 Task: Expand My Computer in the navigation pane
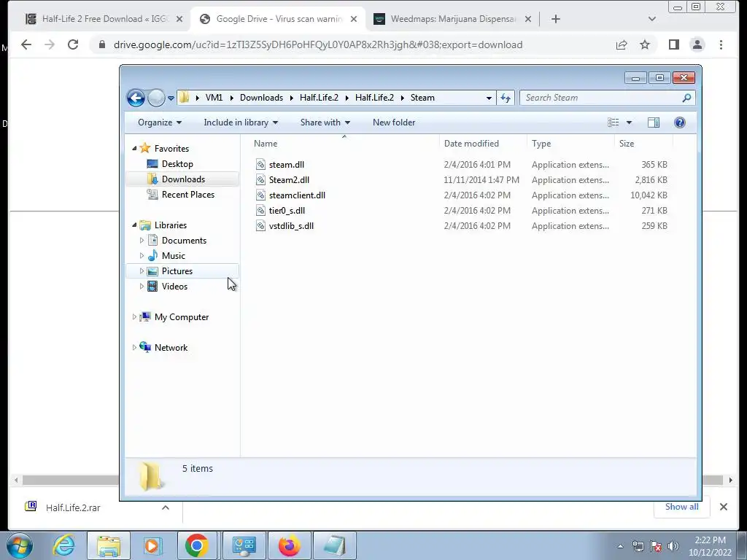(134, 317)
